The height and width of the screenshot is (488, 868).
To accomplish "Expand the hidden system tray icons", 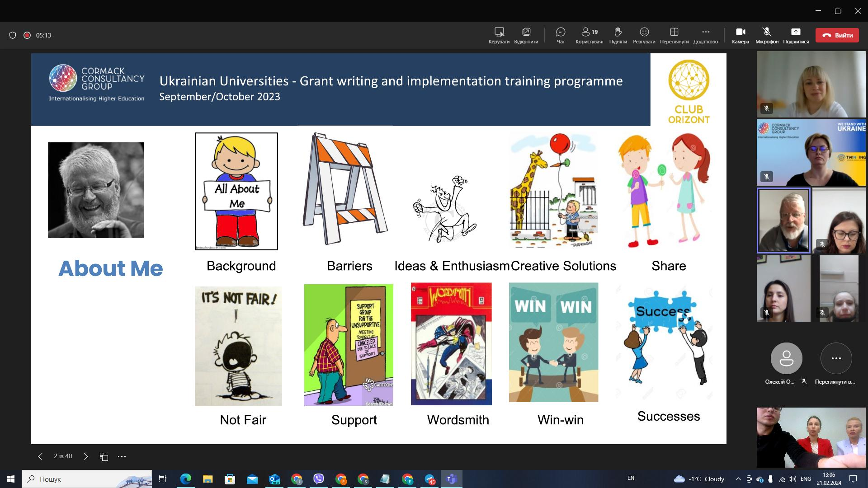I will tap(738, 479).
